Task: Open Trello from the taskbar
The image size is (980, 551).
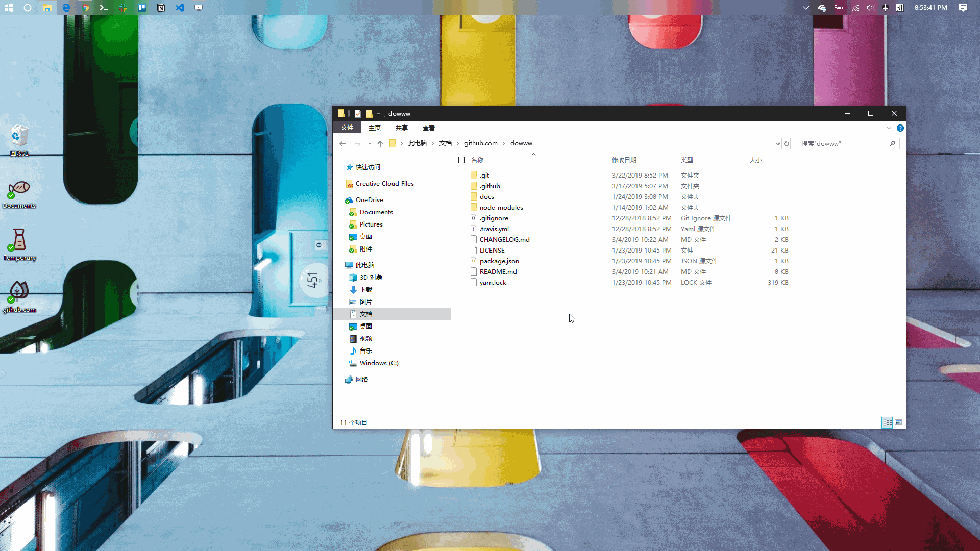Action: (x=142, y=8)
